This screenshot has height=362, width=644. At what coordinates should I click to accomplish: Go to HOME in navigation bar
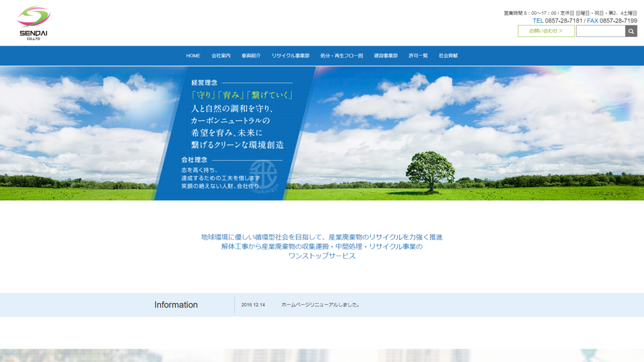(193, 56)
